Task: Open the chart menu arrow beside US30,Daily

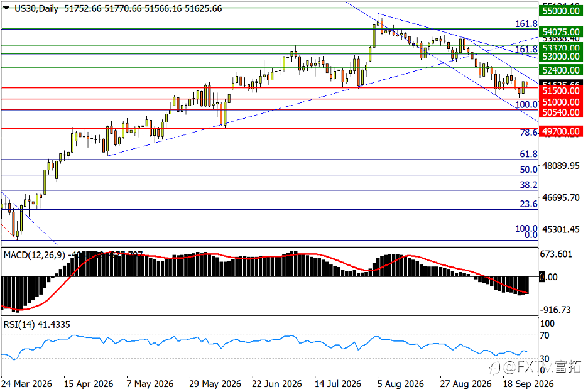Action: pyautogui.click(x=6, y=8)
